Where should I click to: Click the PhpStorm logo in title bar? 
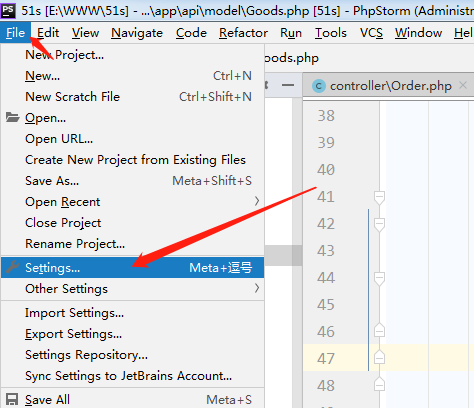[8, 10]
